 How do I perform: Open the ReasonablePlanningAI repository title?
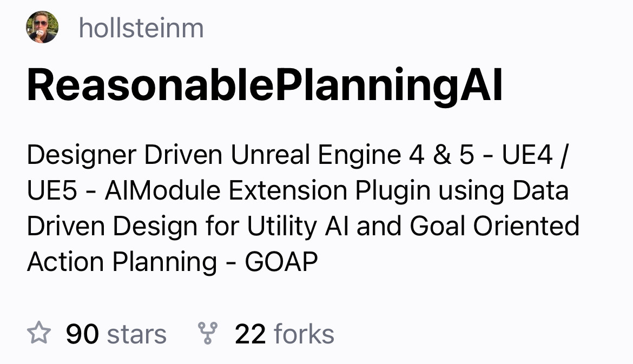pyautogui.click(x=265, y=85)
